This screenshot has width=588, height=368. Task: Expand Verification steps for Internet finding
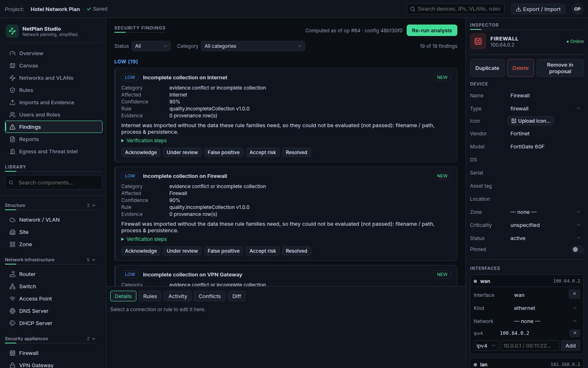tap(144, 141)
